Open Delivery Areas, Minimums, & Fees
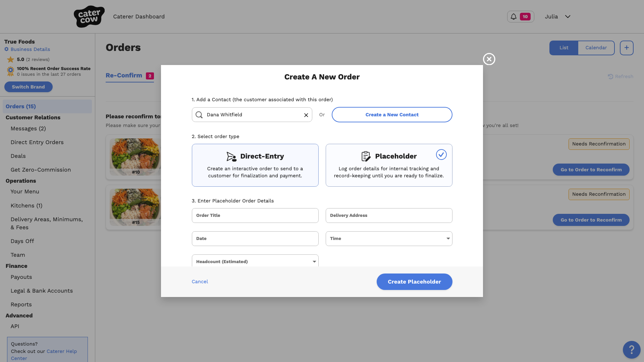Screen dimensions: 644x362 tap(47, 223)
